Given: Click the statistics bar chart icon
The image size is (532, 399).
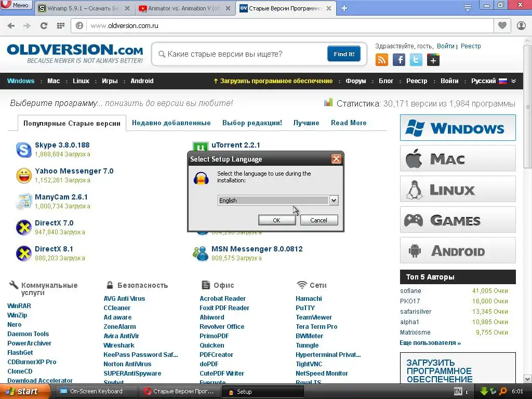Looking at the screenshot, I should click(328, 102).
